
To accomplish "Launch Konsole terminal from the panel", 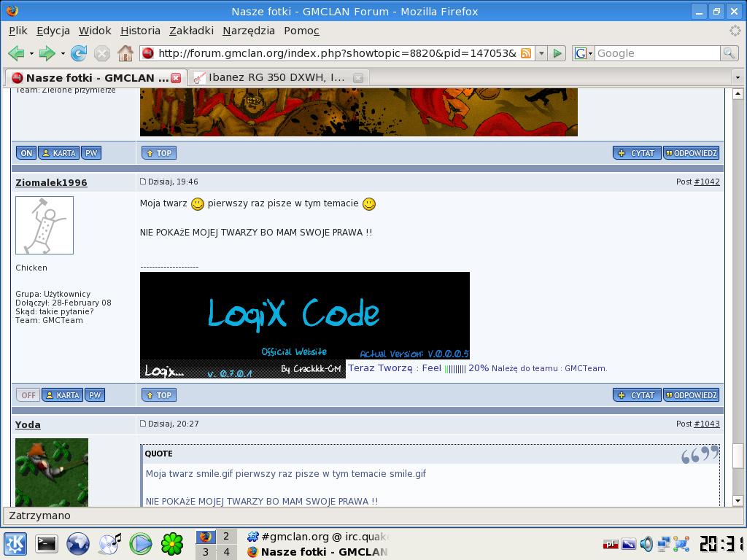I will [47, 543].
